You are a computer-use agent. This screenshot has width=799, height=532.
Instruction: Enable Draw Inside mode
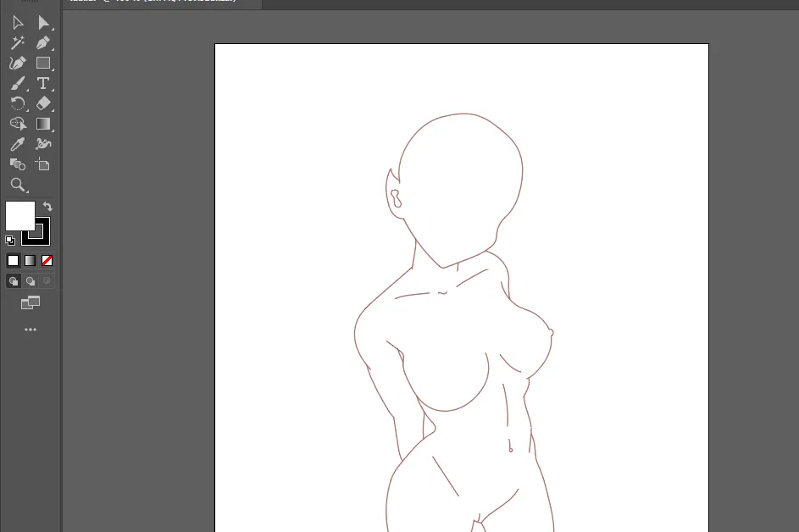pyautogui.click(x=47, y=280)
